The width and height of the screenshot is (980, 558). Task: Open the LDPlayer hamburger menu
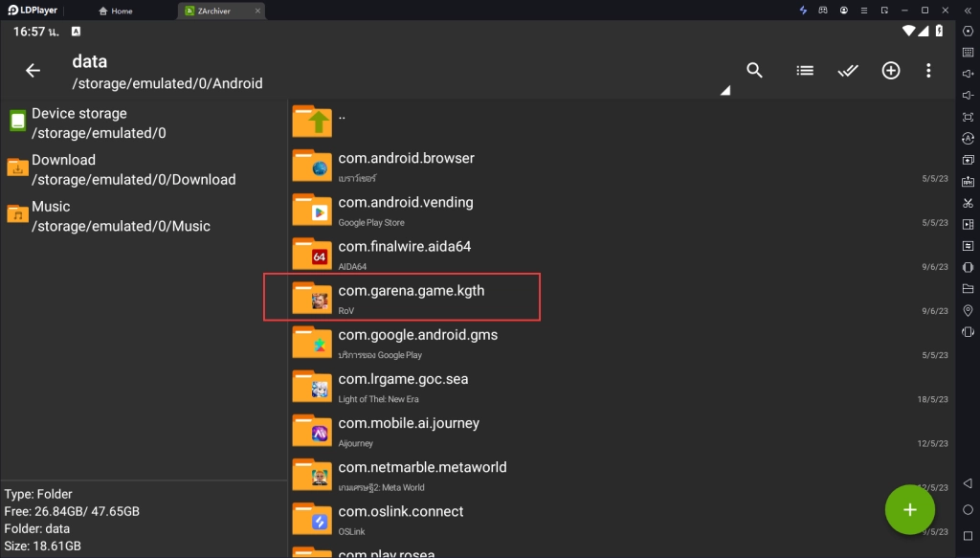click(x=864, y=10)
